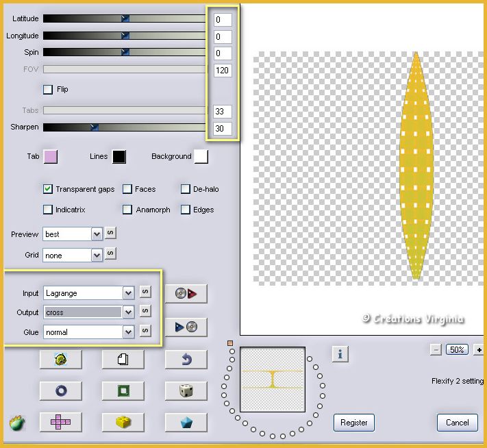The height and width of the screenshot is (448, 487).
Task: Check the De-halo option
Action: point(186,189)
